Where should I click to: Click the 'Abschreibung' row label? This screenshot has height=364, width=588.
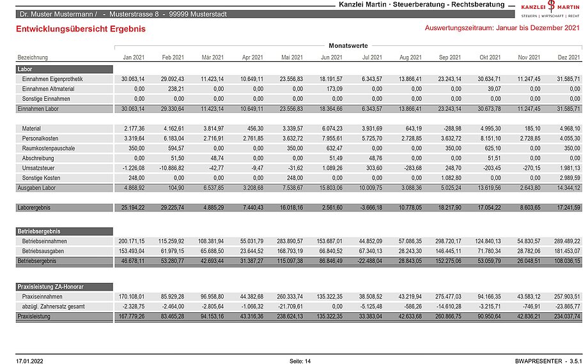[x=38, y=158]
